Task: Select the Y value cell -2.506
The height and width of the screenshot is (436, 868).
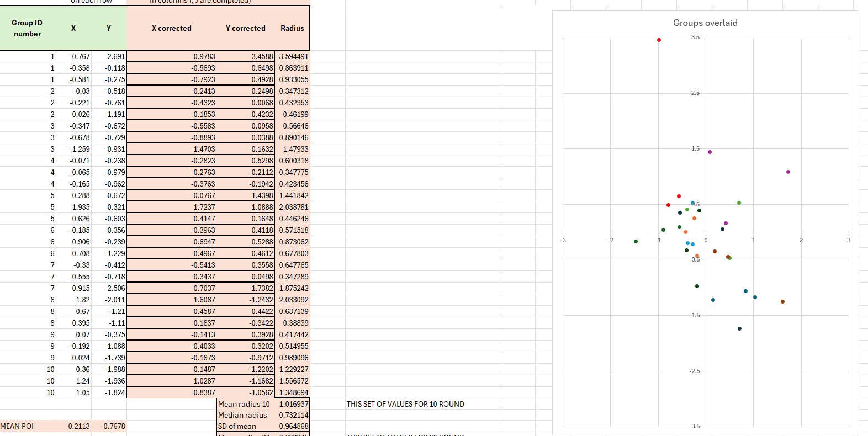Action: 109,288
